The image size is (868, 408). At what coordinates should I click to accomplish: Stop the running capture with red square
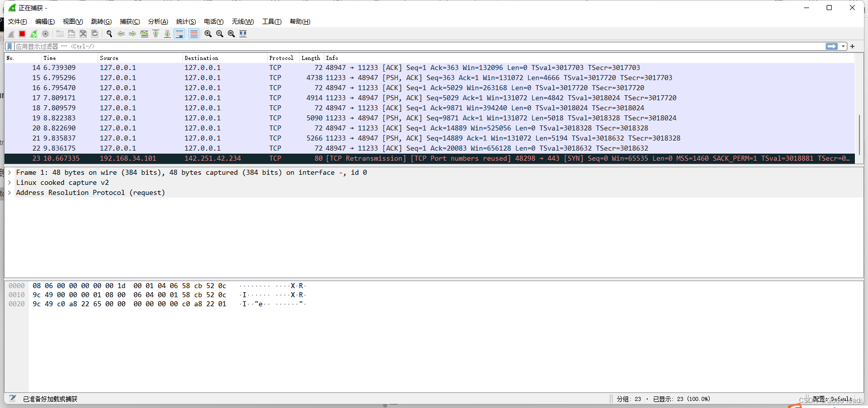[22, 34]
